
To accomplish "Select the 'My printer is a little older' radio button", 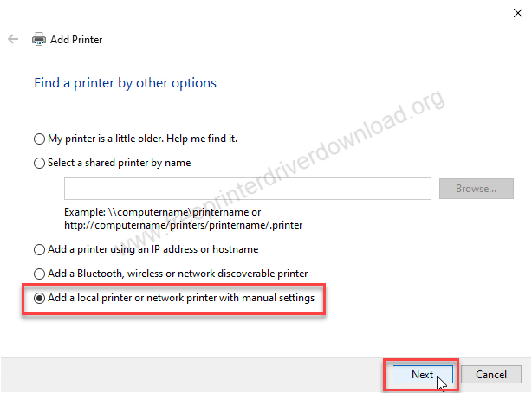I will tap(39, 139).
